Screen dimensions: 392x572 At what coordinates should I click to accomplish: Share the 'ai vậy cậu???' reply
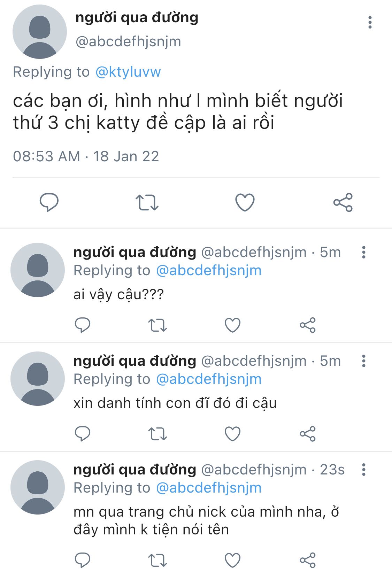pos(308,325)
